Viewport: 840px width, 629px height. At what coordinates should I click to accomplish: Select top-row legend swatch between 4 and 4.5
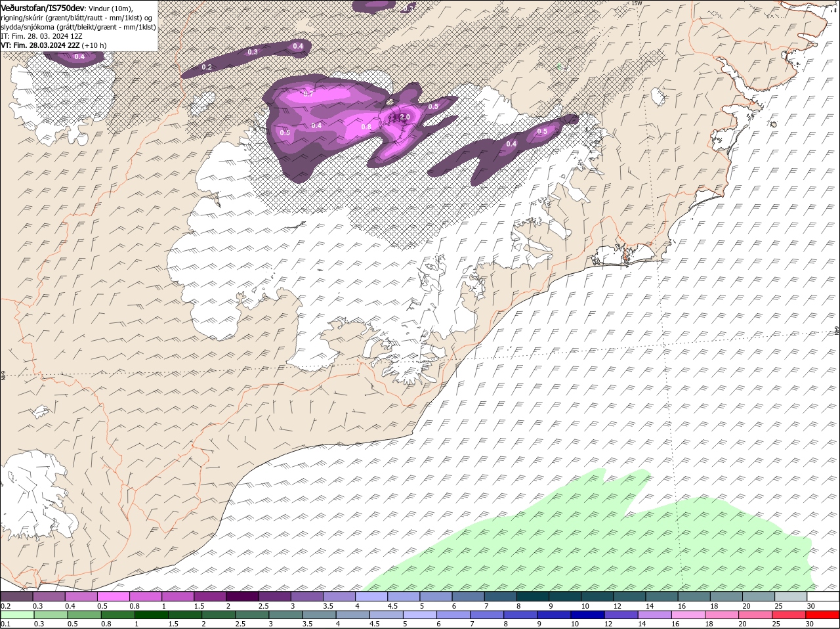pyautogui.click(x=371, y=596)
